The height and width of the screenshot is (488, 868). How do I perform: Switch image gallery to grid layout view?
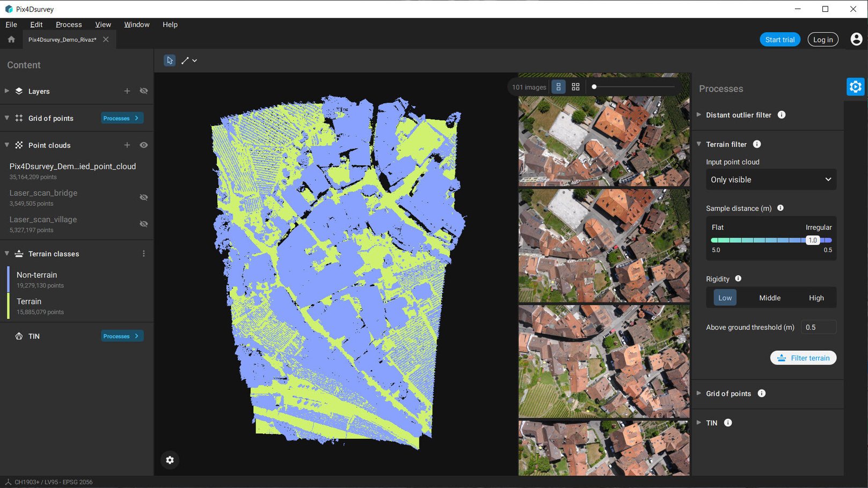(575, 86)
